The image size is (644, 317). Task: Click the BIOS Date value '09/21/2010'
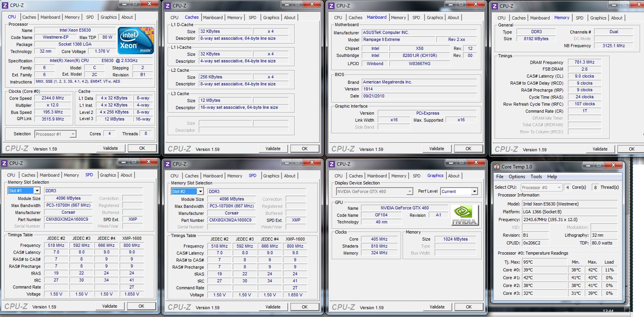tap(419, 96)
